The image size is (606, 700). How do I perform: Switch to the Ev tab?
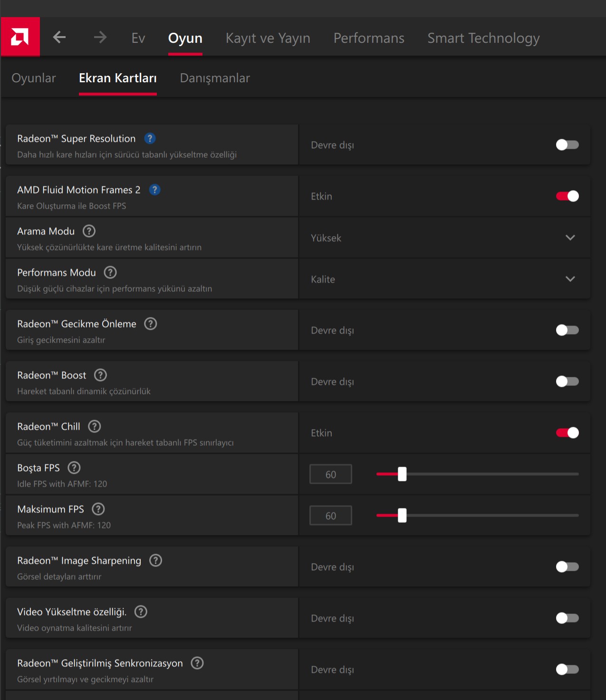[138, 38]
